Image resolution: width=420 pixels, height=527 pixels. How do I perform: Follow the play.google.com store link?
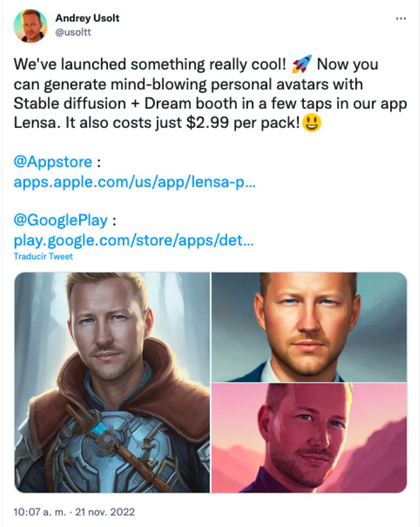pos(133,241)
